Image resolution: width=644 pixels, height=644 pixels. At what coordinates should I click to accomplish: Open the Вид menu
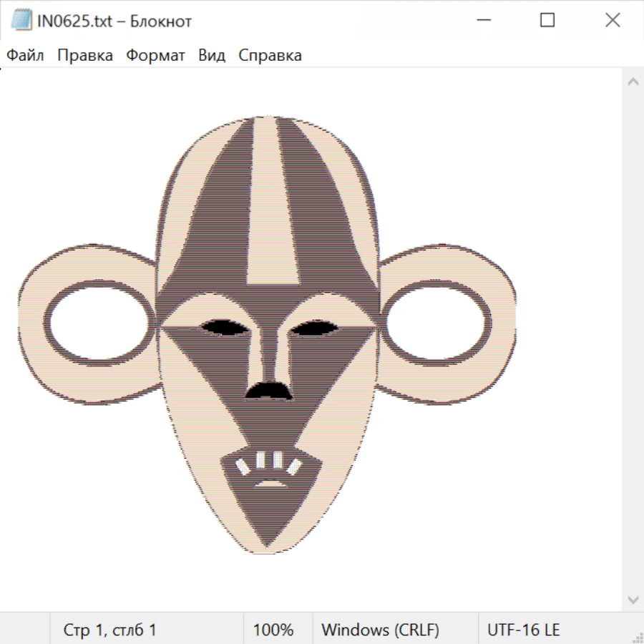pyautogui.click(x=212, y=55)
